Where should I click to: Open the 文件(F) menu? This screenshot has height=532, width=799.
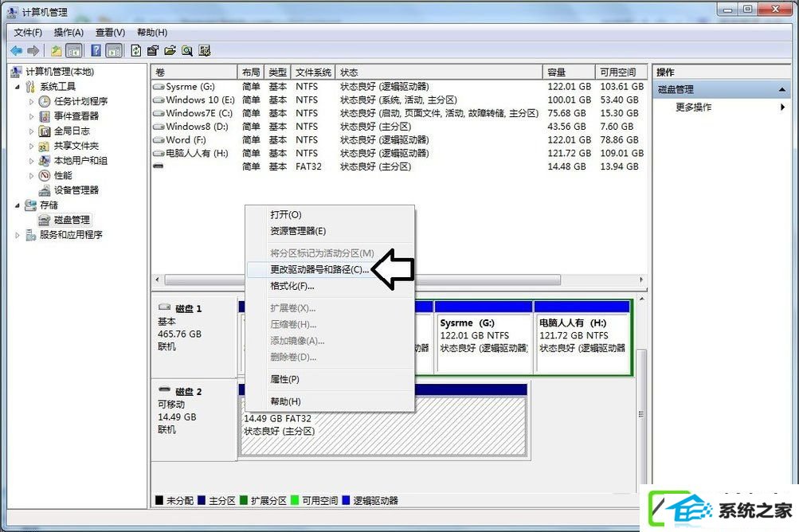point(28,33)
